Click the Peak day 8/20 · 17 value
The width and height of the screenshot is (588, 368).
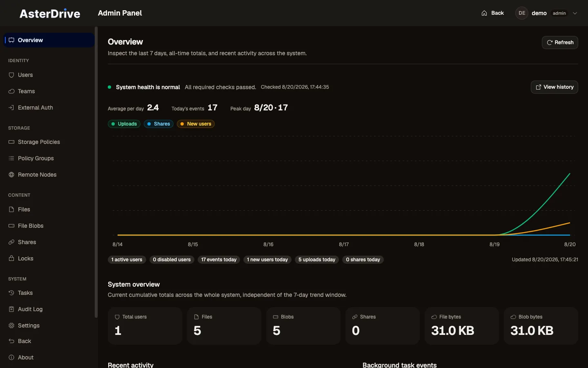[271, 108]
